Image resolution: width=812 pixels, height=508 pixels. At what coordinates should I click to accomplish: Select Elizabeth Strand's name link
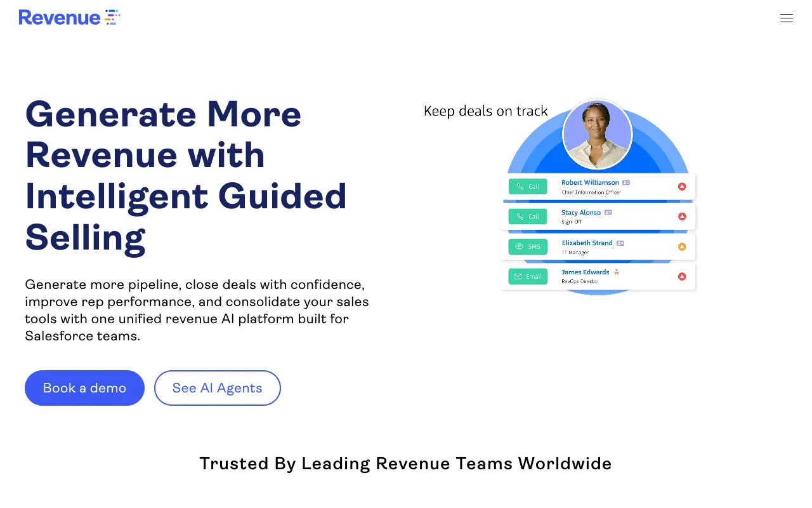(x=587, y=243)
